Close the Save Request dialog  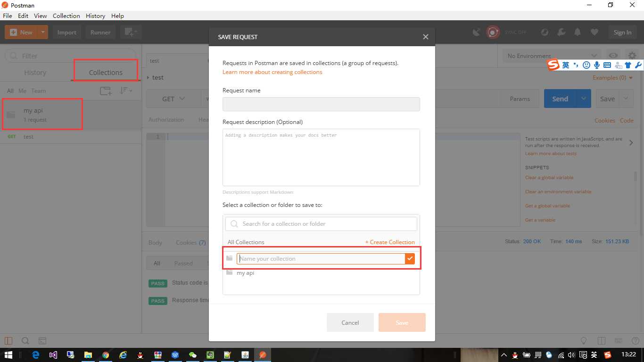pyautogui.click(x=426, y=37)
